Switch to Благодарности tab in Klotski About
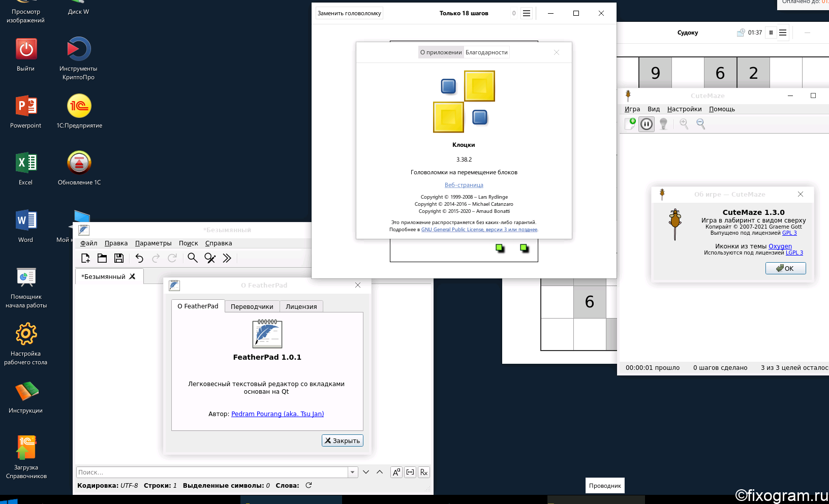Image resolution: width=829 pixels, height=504 pixels. coord(486,52)
